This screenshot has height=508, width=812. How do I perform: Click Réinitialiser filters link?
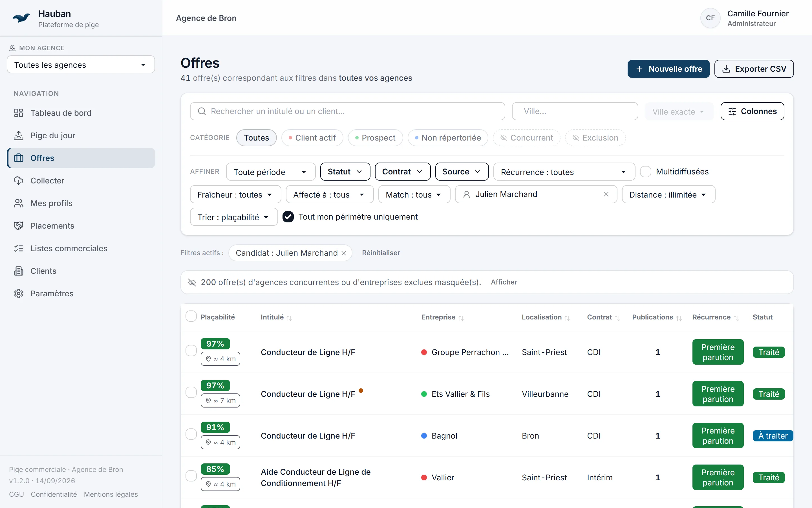click(381, 253)
